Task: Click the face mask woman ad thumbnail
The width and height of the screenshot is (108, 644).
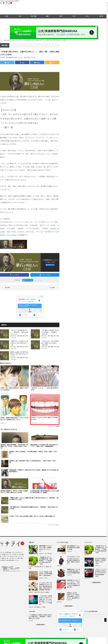Action: click(14, 376)
